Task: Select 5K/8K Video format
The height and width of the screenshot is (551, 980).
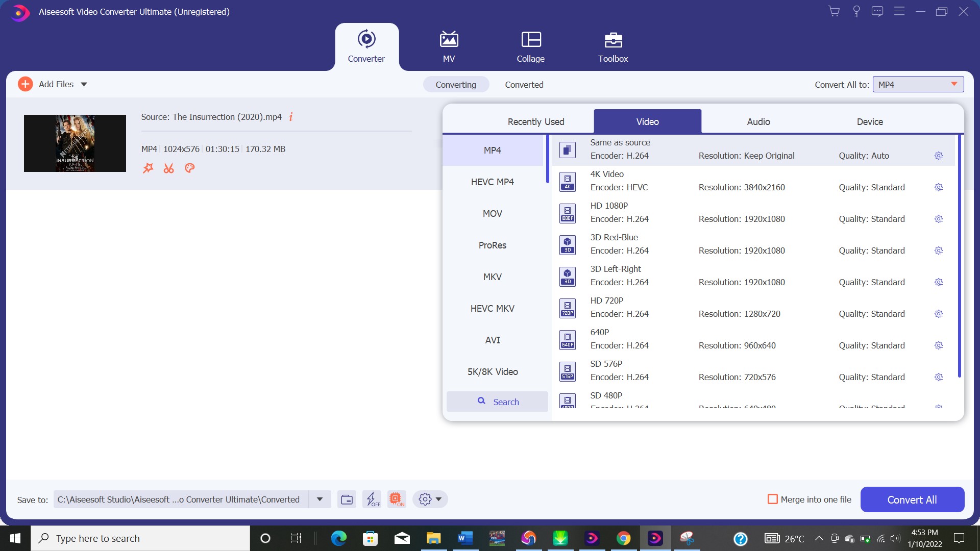Action: (493, 371)
